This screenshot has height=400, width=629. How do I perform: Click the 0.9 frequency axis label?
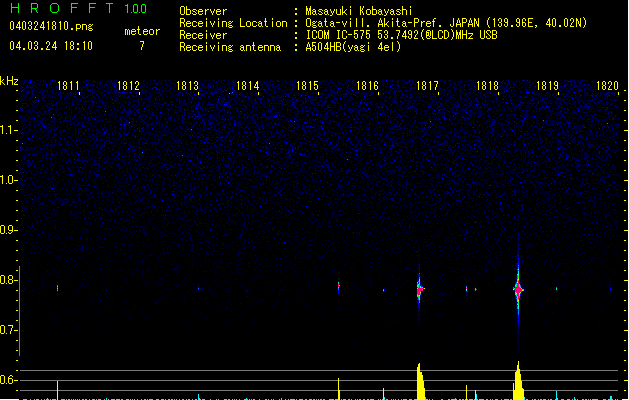[10, 230]
